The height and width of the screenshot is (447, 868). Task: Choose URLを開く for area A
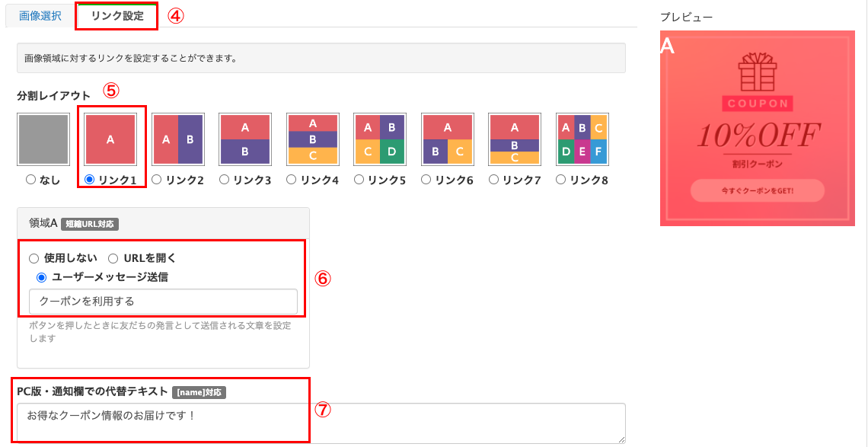coord(113,258)
